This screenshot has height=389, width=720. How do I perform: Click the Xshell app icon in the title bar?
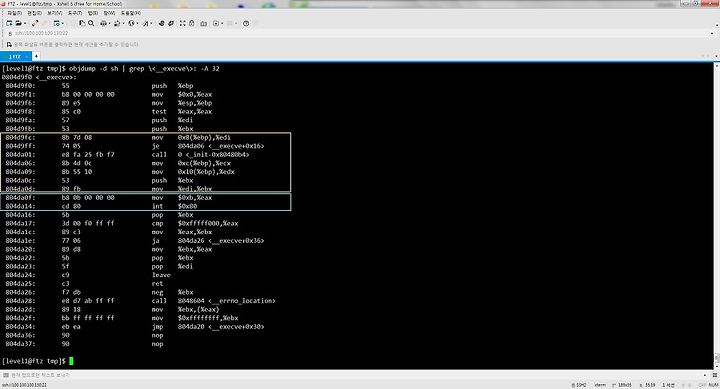coord(4,4)
